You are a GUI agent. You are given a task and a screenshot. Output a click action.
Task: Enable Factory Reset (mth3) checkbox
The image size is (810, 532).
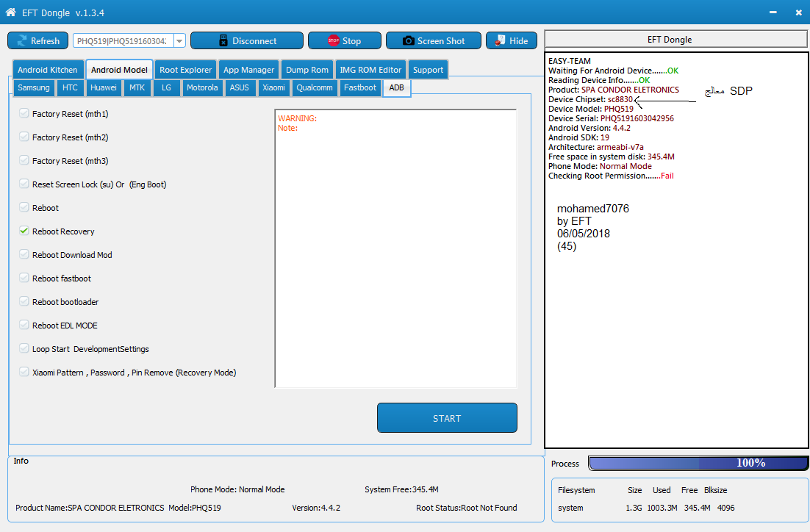[24, 160]
